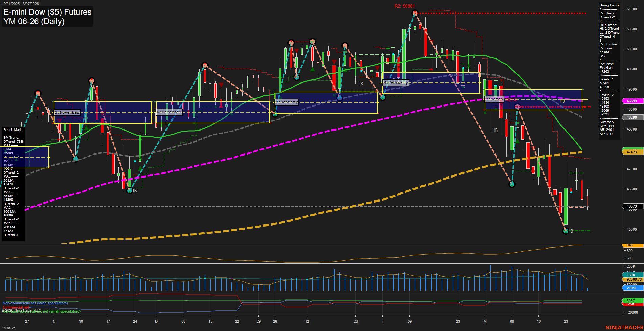Click the M:February zone label
The width and height of the screenshot is (644, 331).
[395, 82]
